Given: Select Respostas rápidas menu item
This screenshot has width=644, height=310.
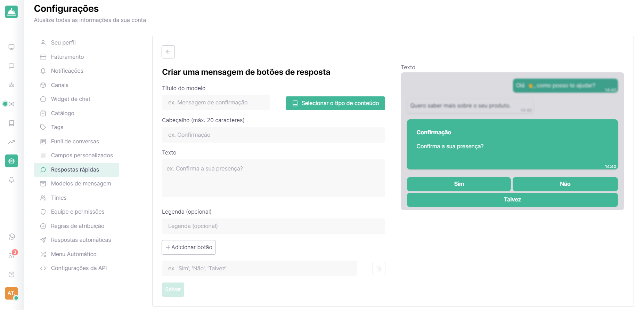Looking at the screenshot, I should pos(76,169).
